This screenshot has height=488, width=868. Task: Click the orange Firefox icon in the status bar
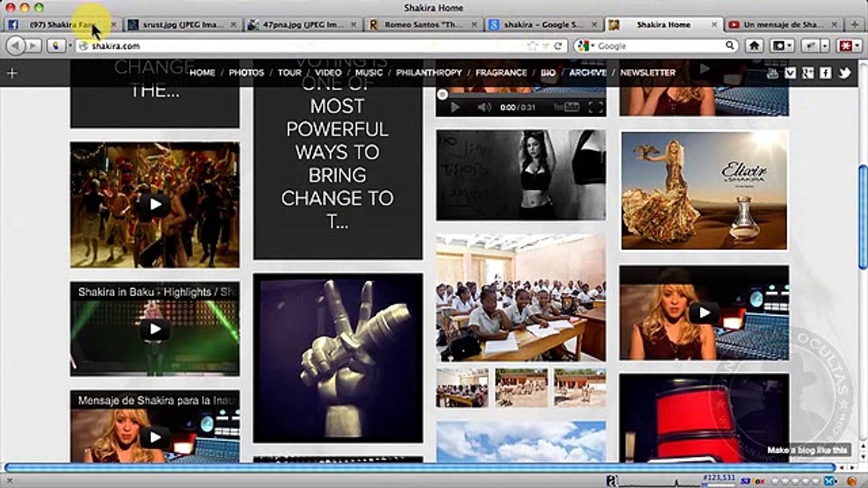click(852, 481)
